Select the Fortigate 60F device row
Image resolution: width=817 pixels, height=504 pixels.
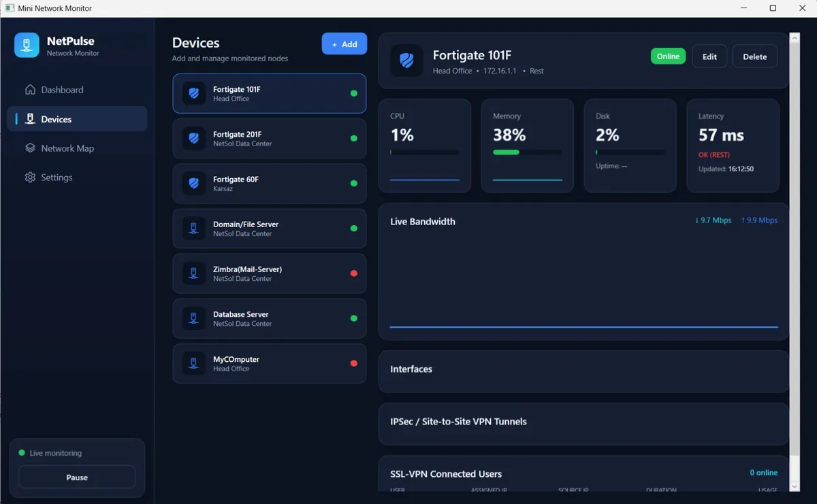(269, 184)
